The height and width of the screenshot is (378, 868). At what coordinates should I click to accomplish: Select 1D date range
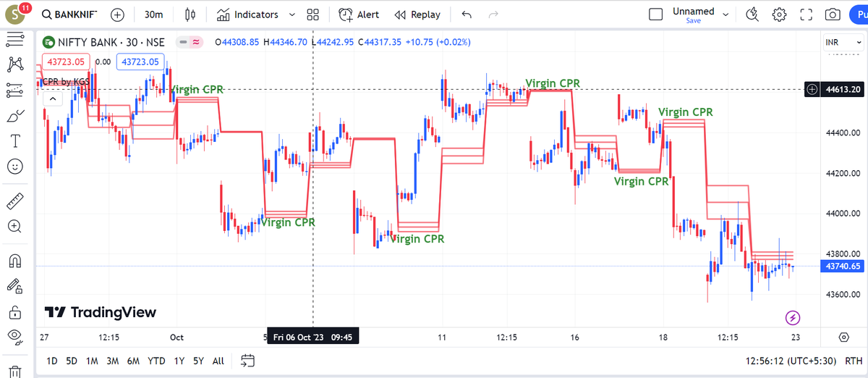point(52,361)
